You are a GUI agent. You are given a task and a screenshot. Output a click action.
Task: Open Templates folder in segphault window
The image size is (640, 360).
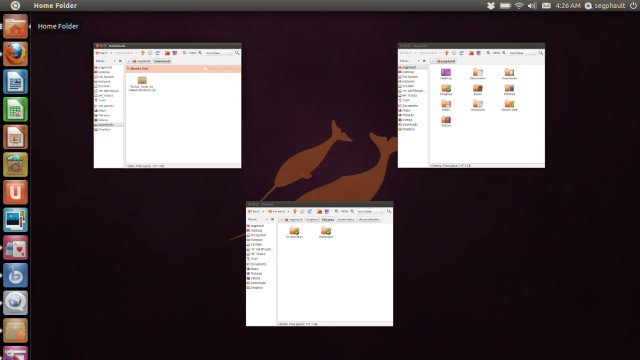click(x=478, y=106)
